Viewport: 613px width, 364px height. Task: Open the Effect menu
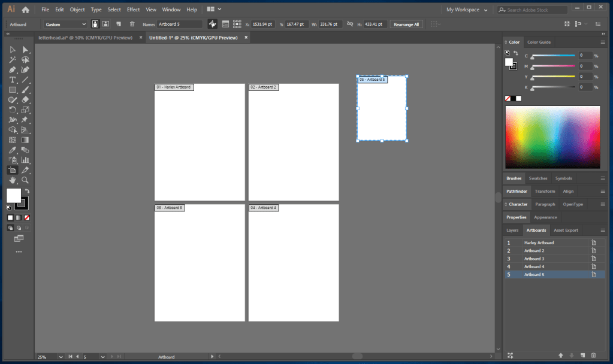coord(133,10)
